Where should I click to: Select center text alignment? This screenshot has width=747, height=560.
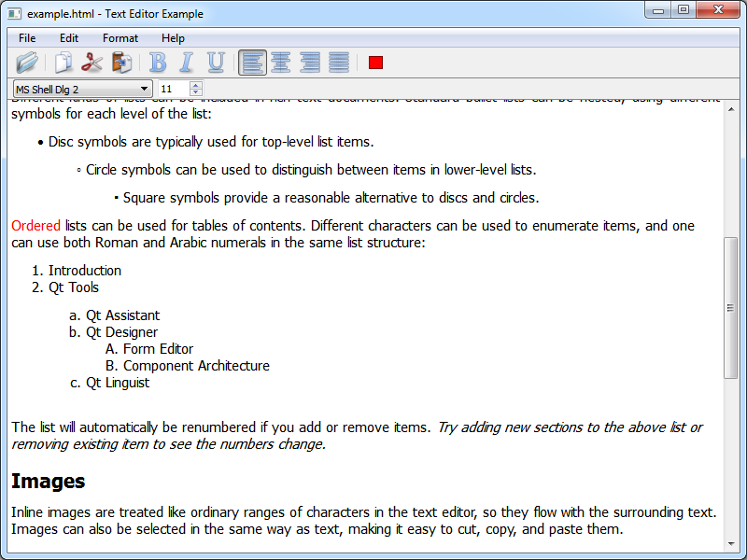[x=281, y=63]
